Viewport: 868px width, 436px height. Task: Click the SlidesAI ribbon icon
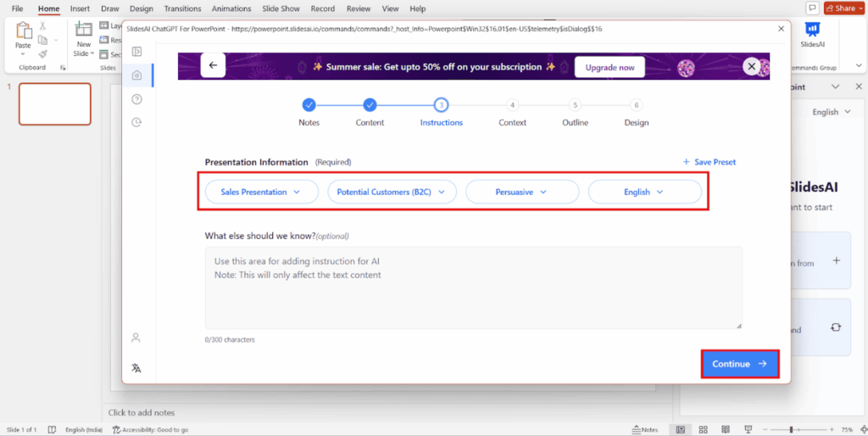[811, 35]
